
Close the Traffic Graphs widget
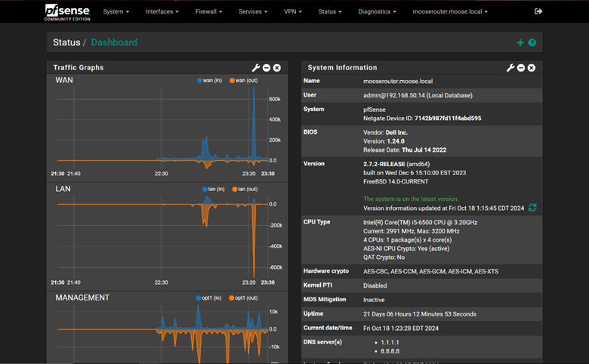tap(277, 68)
